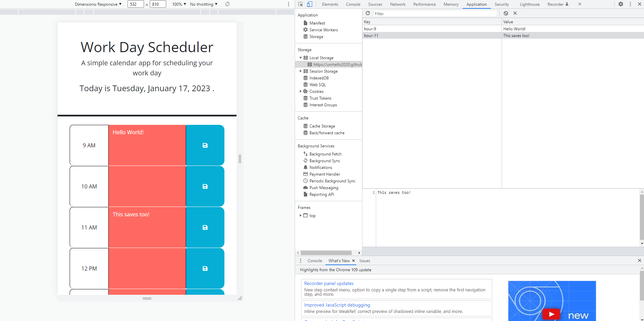Open drawer more tools menu dots

(x=300, y=261)
